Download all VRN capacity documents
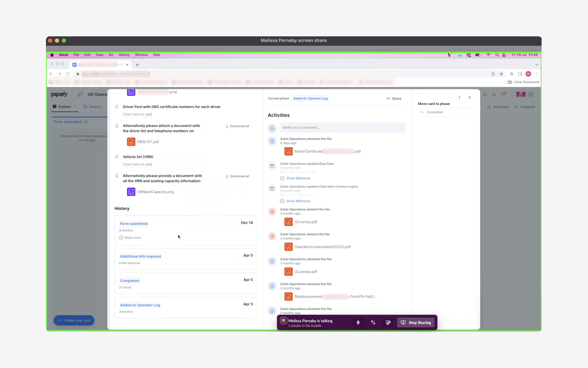588x368 pixels. coord(237,176)
